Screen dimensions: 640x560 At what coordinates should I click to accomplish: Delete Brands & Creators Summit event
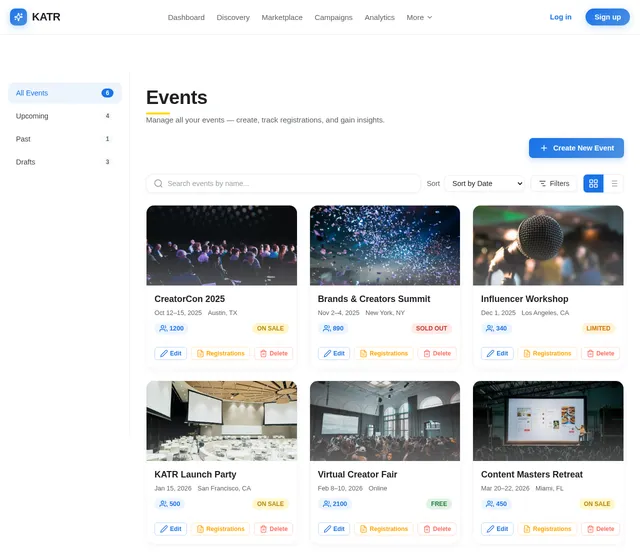pyautogui.click(x=437, y=353)
